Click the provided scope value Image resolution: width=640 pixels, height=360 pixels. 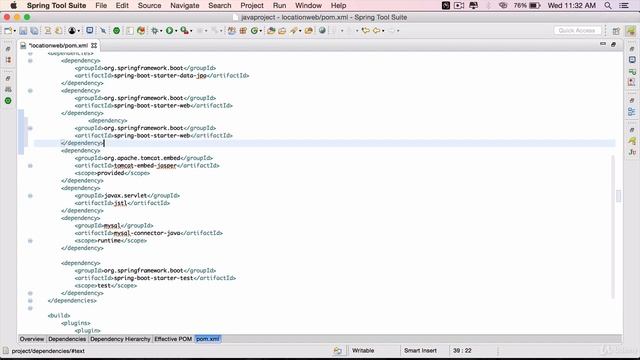111,173
